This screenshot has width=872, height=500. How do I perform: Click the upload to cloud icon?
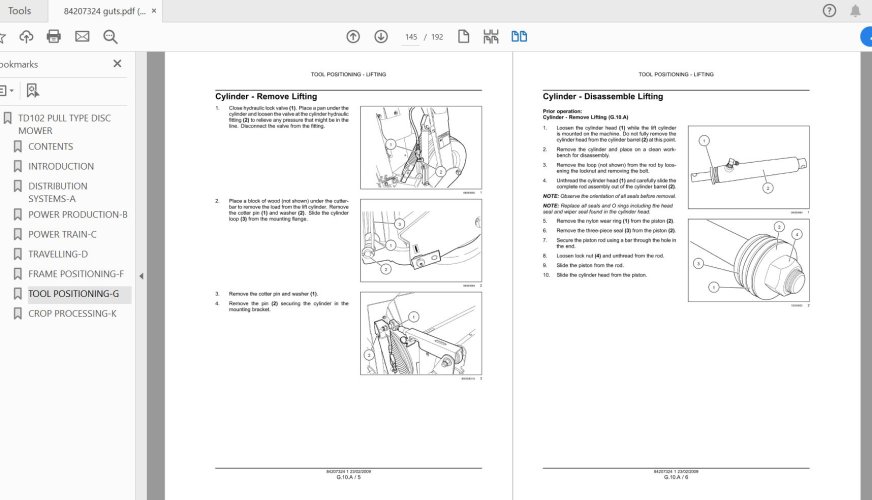click(x=26, y=37)
